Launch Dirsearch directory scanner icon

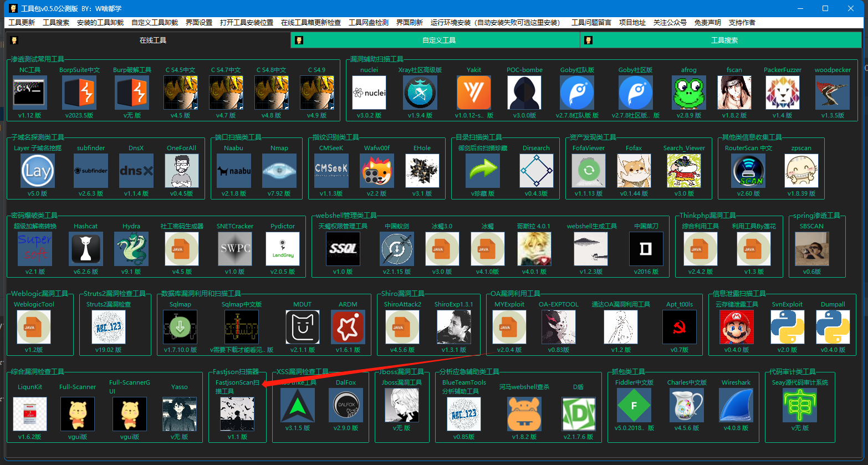[x=537, y=171]
